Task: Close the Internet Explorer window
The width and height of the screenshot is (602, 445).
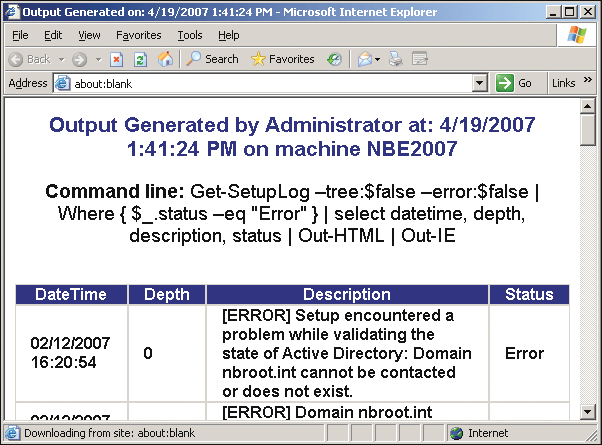Action: (588, 12)
